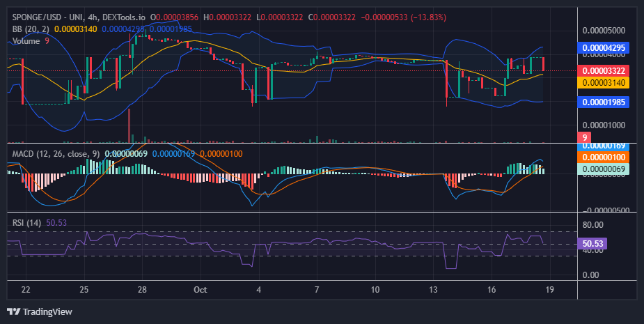
Task: Click the MACD legend value 0.00000100 in orange
Action: (x=221, y=154)
